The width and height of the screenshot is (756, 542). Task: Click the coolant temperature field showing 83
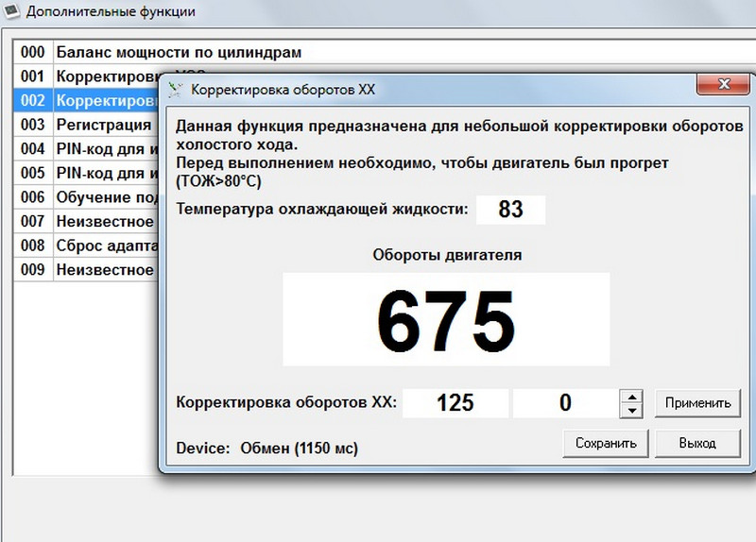510,210
